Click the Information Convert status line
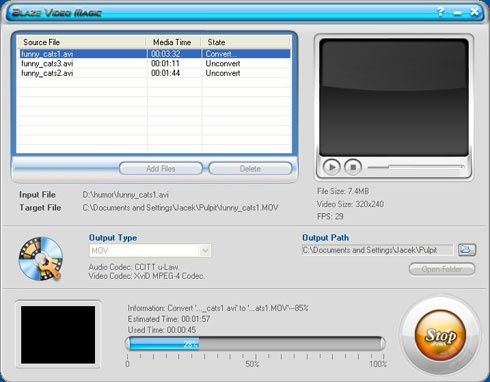Image resolution: width=490 pixels, height=382 pixels. (x=218, y=308)
